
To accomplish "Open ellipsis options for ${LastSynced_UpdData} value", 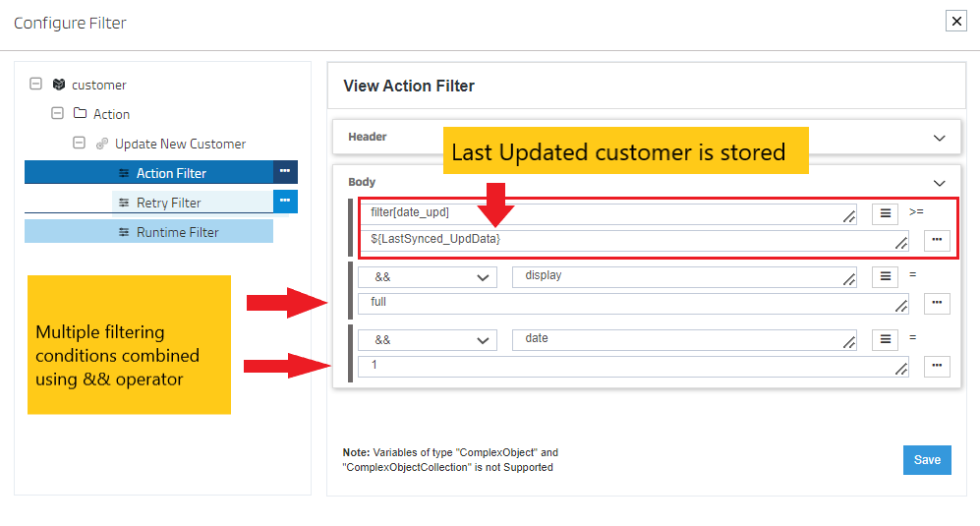I will (936, 240).
